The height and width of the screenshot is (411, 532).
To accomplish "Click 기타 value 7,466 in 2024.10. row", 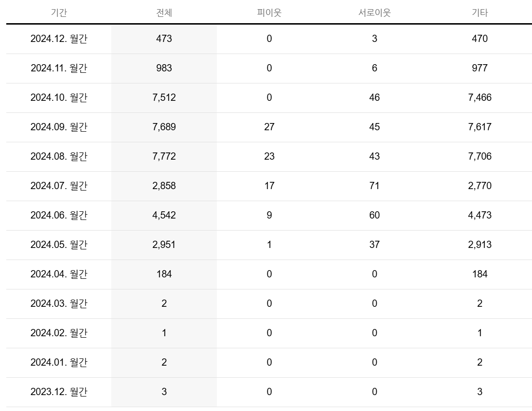I will tap(479, 97).
